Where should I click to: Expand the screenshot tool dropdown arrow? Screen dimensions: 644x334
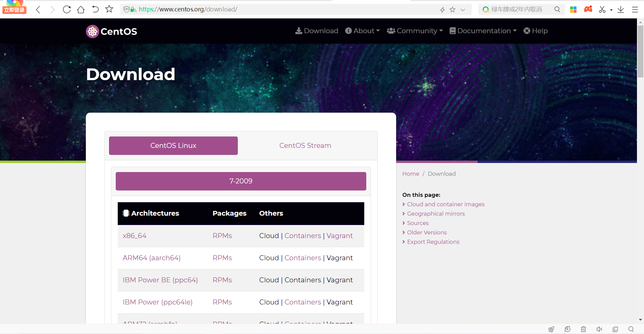tap(611, 10)
